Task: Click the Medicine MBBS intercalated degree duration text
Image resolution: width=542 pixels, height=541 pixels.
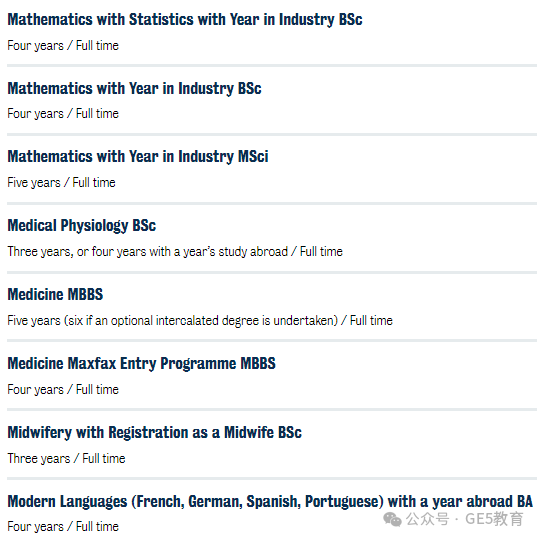Action: point(200,321)
